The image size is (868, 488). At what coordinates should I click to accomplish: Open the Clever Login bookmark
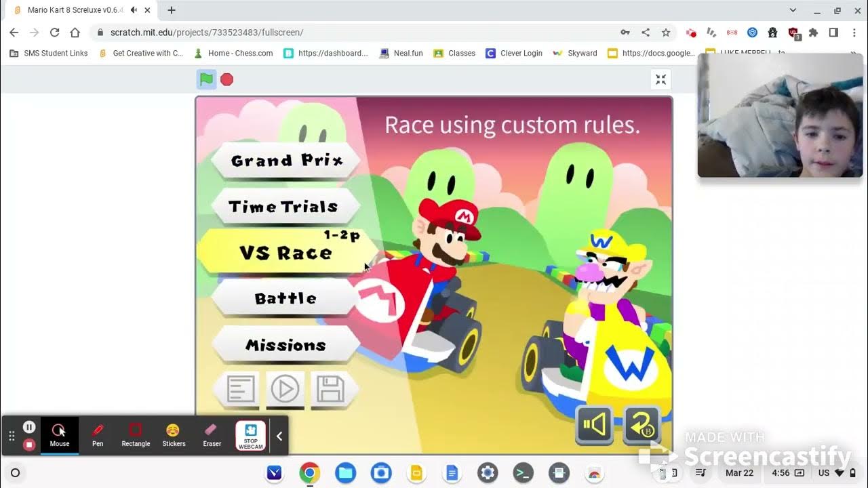coord(514,53)
